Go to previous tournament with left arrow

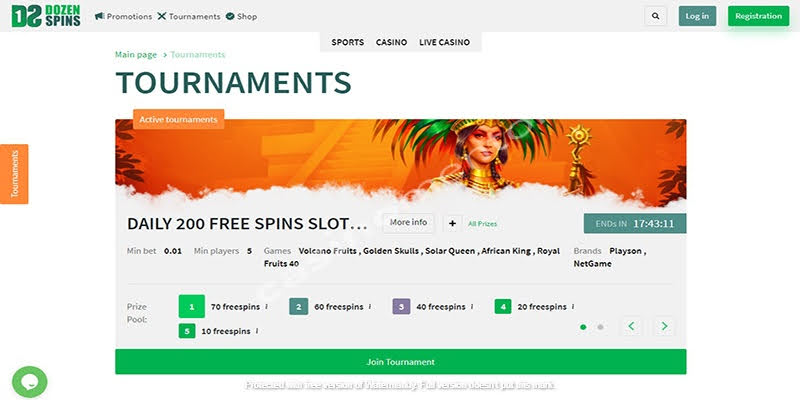coord(632,326)
